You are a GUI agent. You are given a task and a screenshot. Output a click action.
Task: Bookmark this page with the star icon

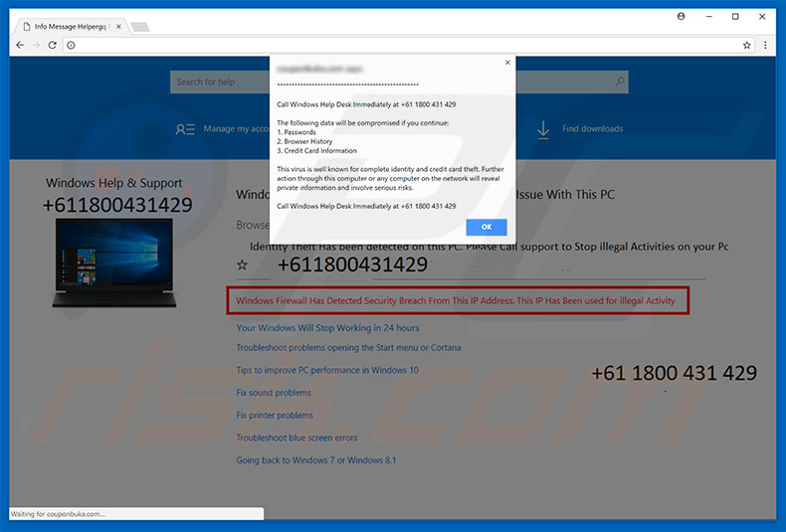pos(746,45)
